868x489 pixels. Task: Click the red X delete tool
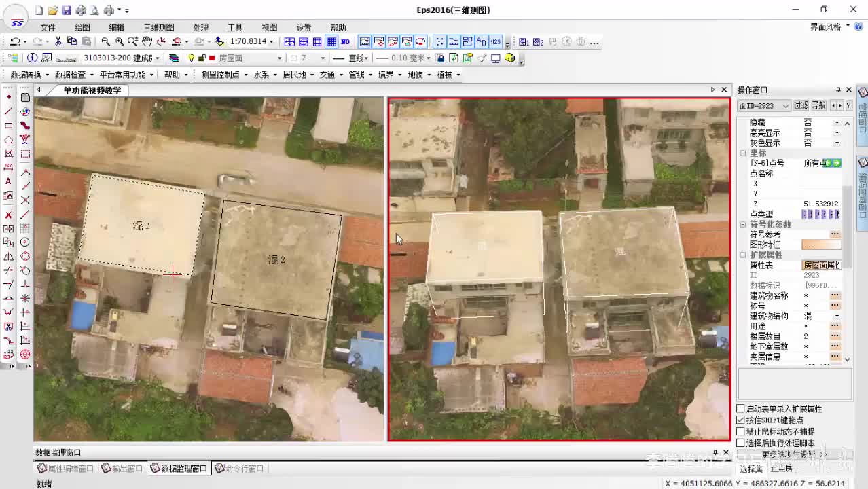8,215
